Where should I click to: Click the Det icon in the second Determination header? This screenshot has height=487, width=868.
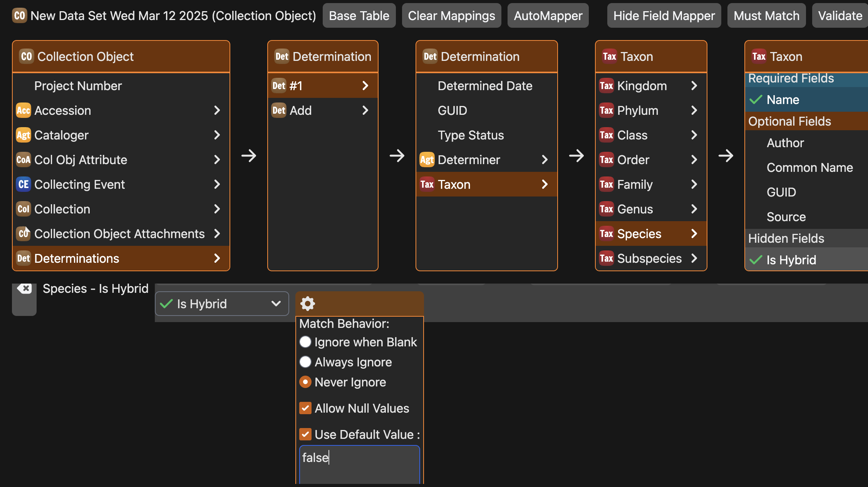pos(430,56)
